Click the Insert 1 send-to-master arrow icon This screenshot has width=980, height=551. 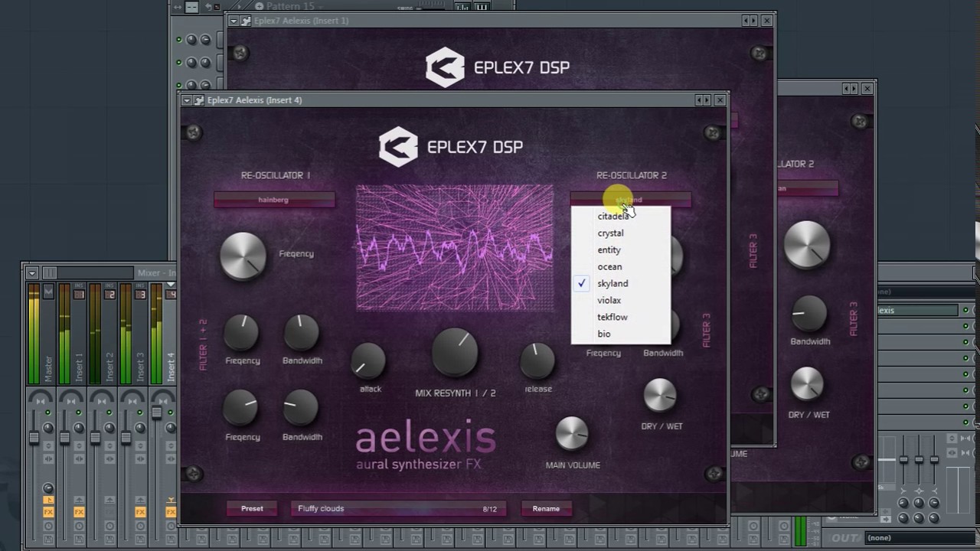[79, 500]
